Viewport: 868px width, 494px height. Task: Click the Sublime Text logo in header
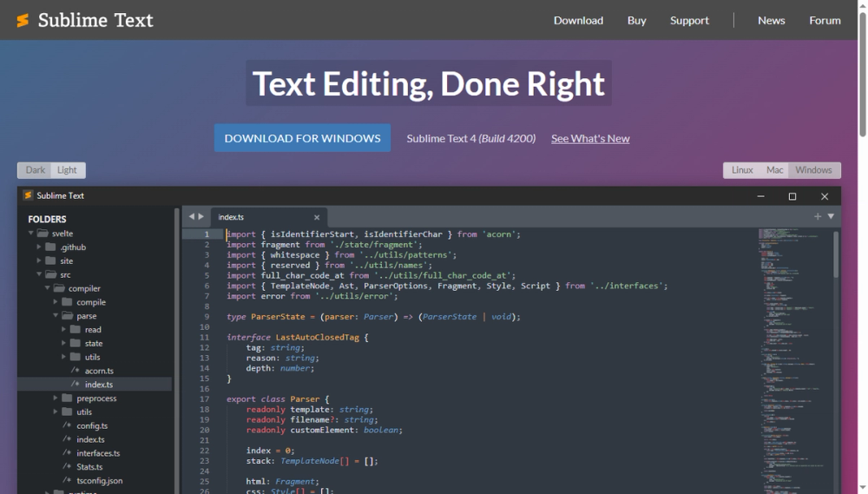coord(23,21)
